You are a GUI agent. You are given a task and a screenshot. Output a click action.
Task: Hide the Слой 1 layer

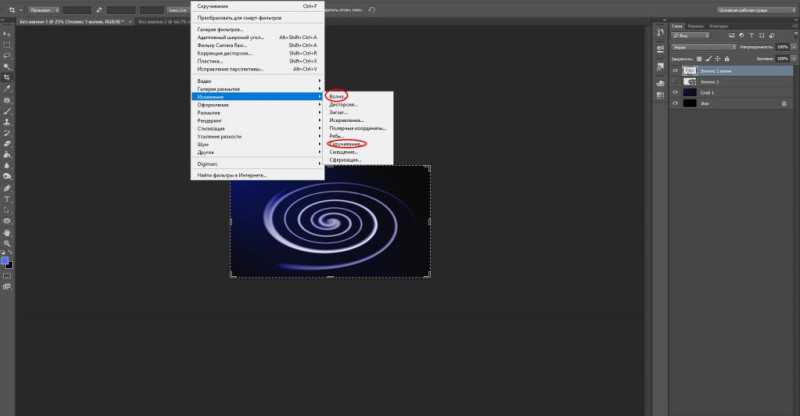(676, 92)
